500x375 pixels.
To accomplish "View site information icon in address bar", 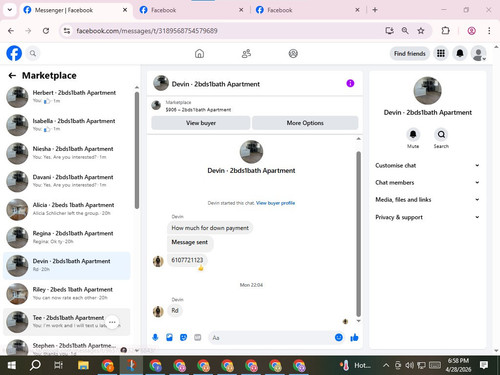I will (x=67, y=31).
